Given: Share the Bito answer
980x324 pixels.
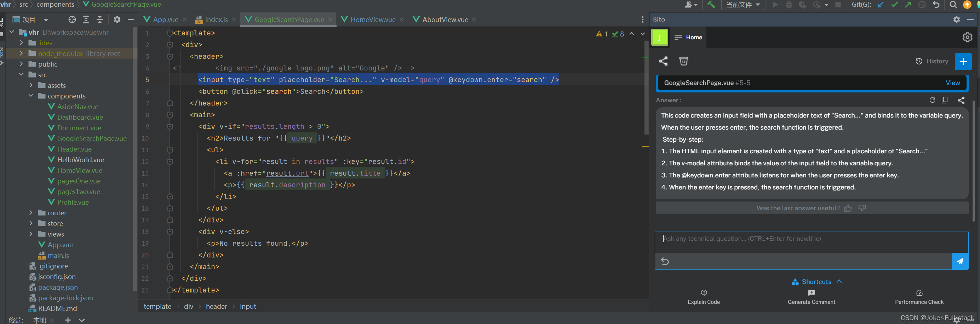Looking at the screenshot, I should point(961,100).
